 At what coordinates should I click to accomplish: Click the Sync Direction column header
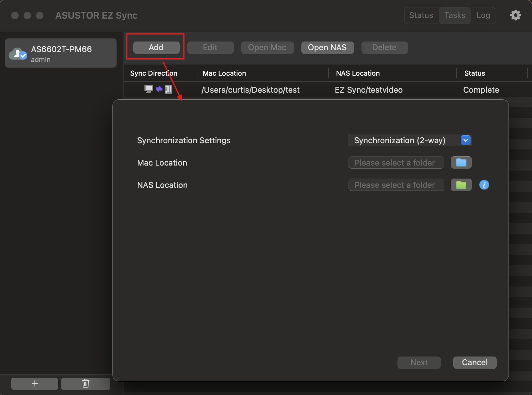pyautogui.click(x=154, y=73)
